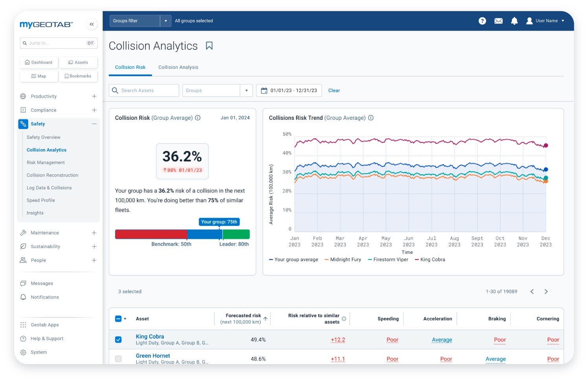Go to next page of asset results
Image resolution: width=588 pixels, height=381 pixels.
coord(546,291)
